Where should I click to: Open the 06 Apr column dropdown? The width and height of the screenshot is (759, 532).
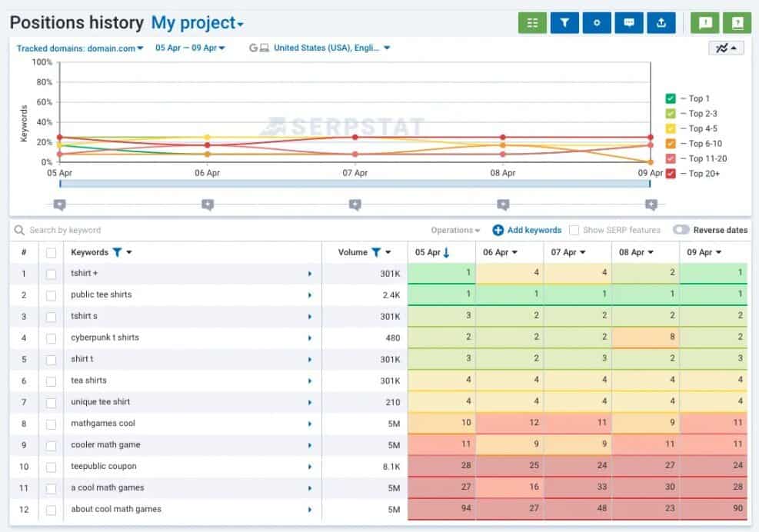(514, 252)
